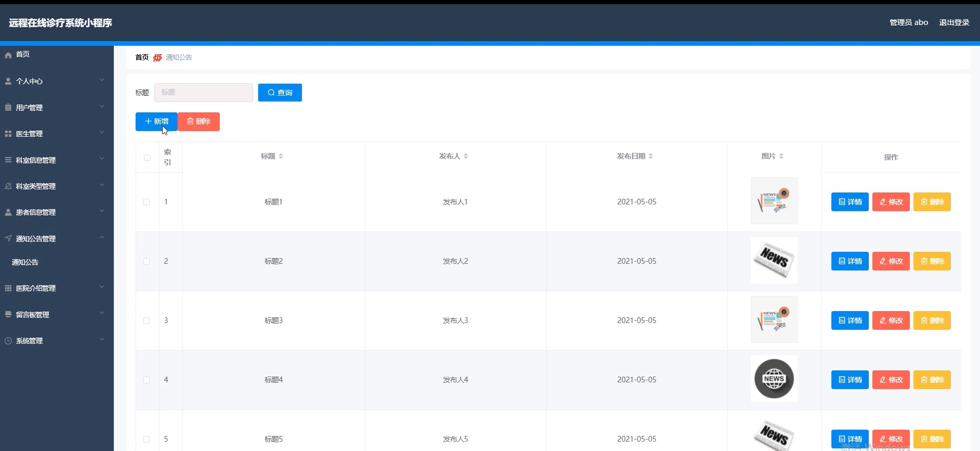Expand the 患者信息管理 menu chevron
This screenshot has width=980, height=451.
pyautogui.click(x=102, y=211)
